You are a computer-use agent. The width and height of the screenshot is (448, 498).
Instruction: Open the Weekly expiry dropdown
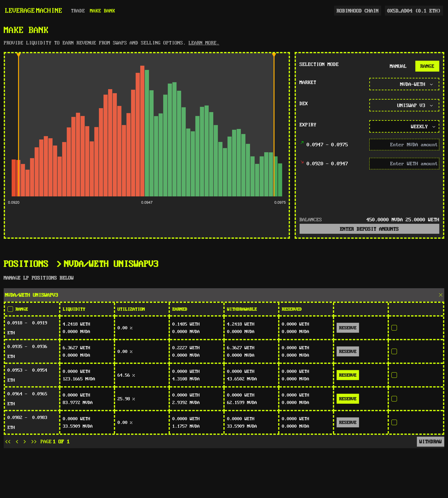(404, 127)
